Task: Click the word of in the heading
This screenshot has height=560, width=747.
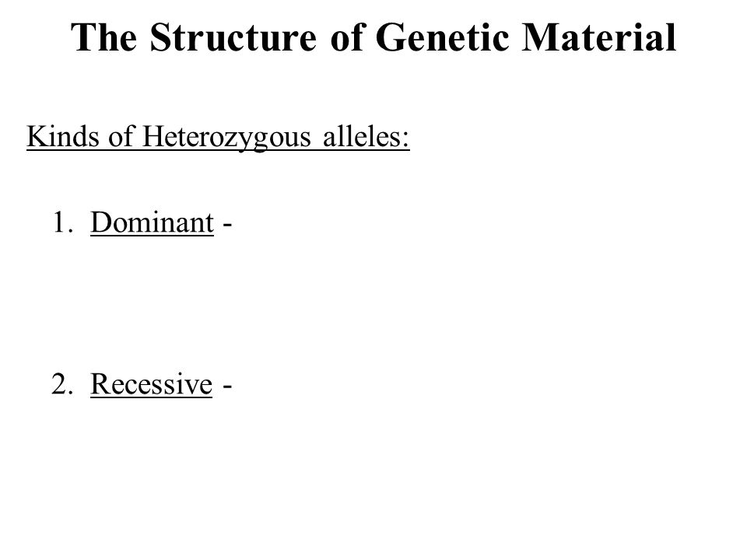Action: 121,136
